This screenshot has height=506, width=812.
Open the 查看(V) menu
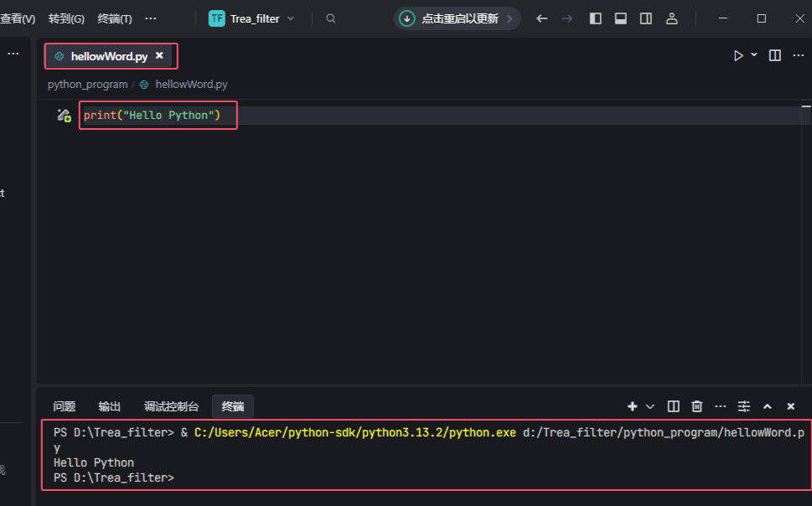coord(17,18)
